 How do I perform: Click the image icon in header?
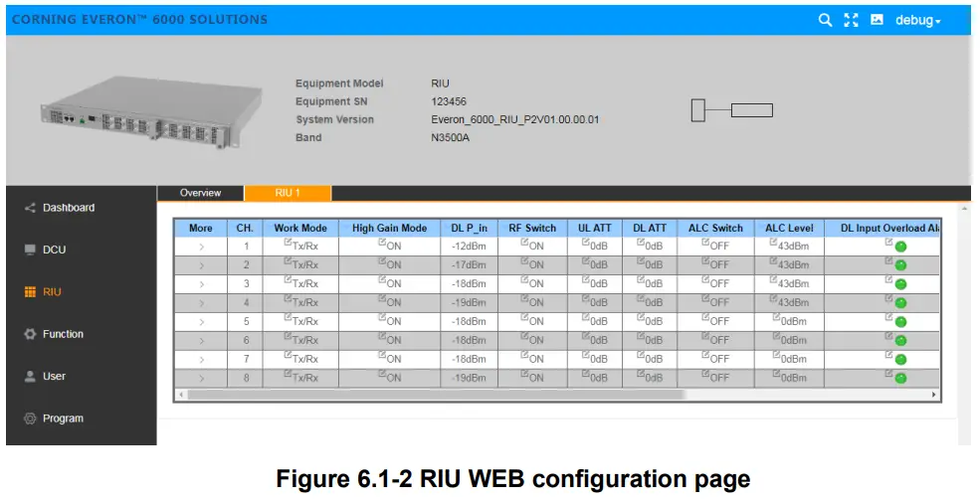[x=877, y=19]
